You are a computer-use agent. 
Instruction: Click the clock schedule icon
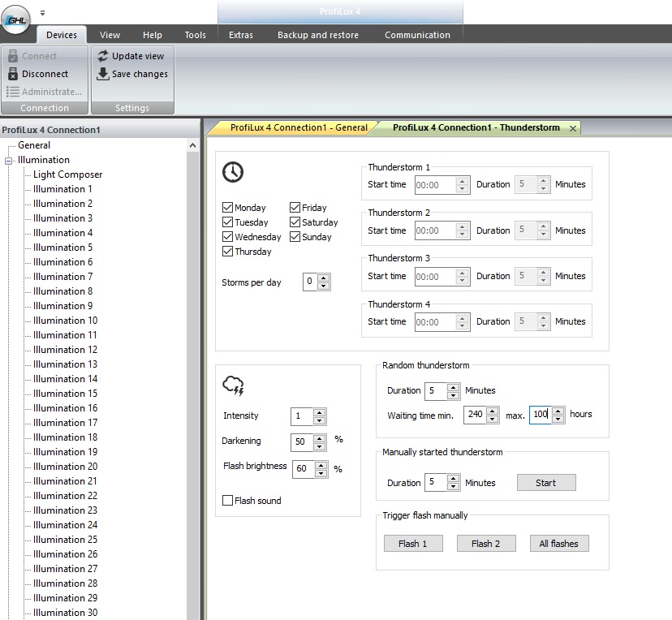click(x=233, y=172)
